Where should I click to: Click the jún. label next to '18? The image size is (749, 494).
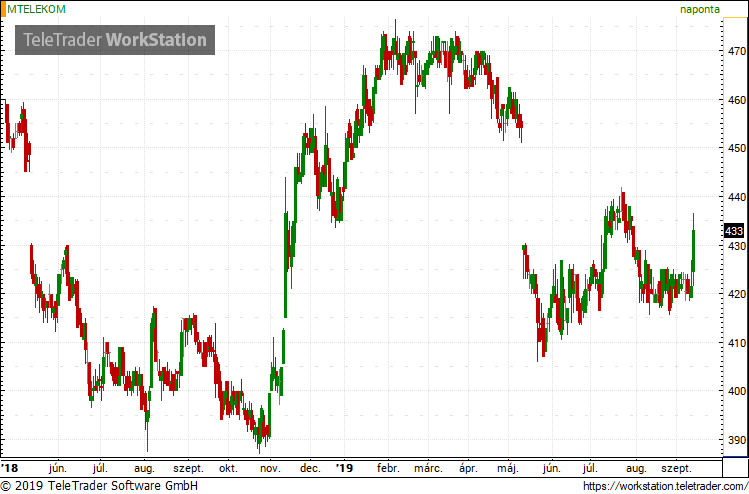pos(58,468)
